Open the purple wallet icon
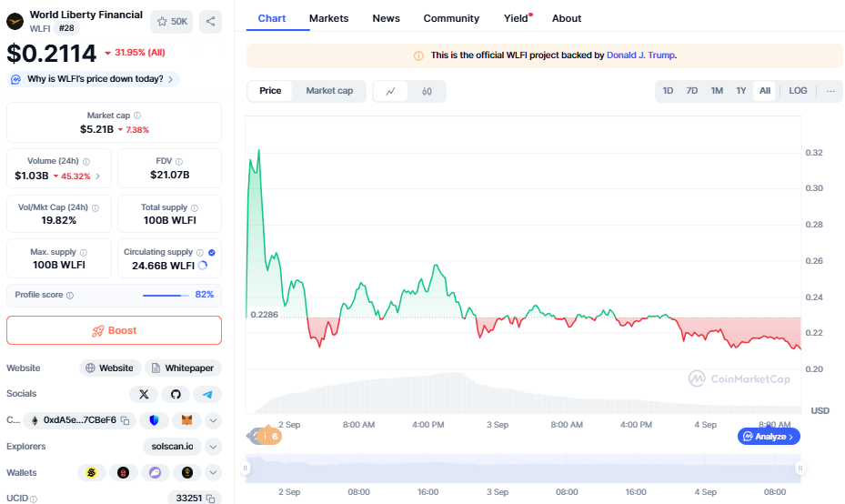The width and height of the screenshot is (845, 504). [156, 473]
